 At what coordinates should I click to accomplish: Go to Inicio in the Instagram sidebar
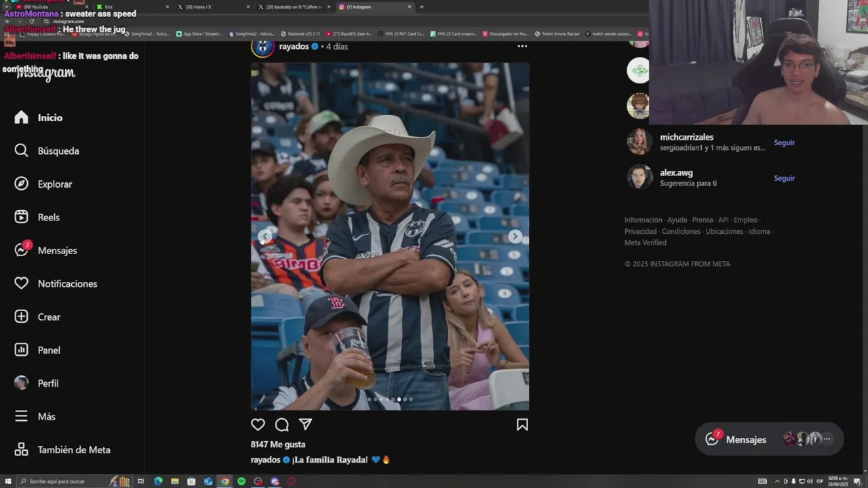click(39, 117)
